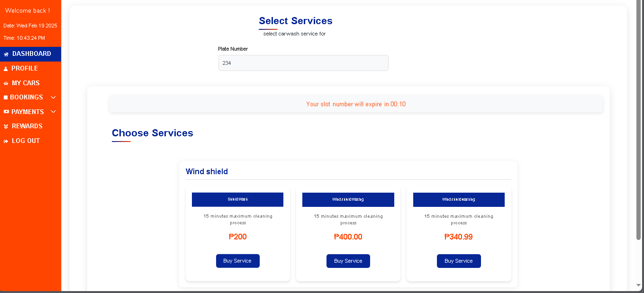Click the Shield Wash service title header
Image resolution: width=644 pixels, height=293 pixels.
coord(237,199)
